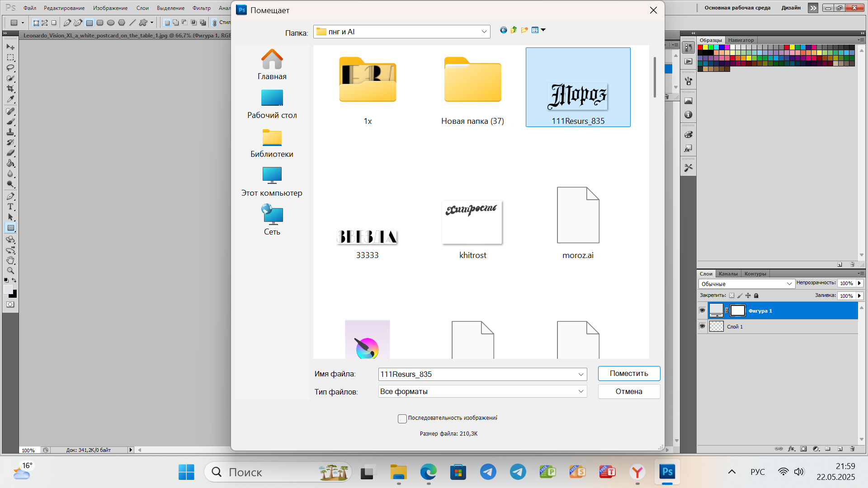Create new folder using the dialog icon
Image resolution: width=868 pixels, height=488 pixels.
click(524, 30)
